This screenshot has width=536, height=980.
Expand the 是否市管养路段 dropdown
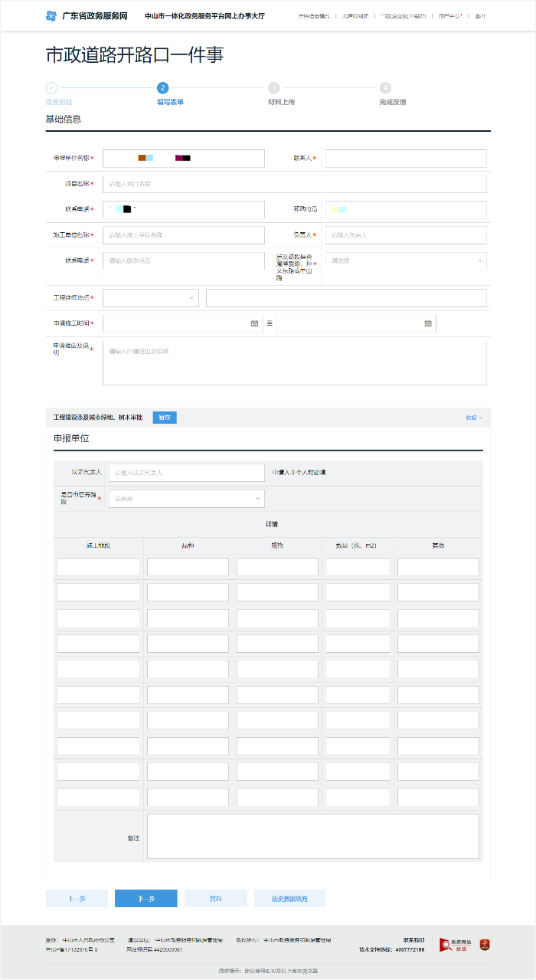tap(187, 499)
